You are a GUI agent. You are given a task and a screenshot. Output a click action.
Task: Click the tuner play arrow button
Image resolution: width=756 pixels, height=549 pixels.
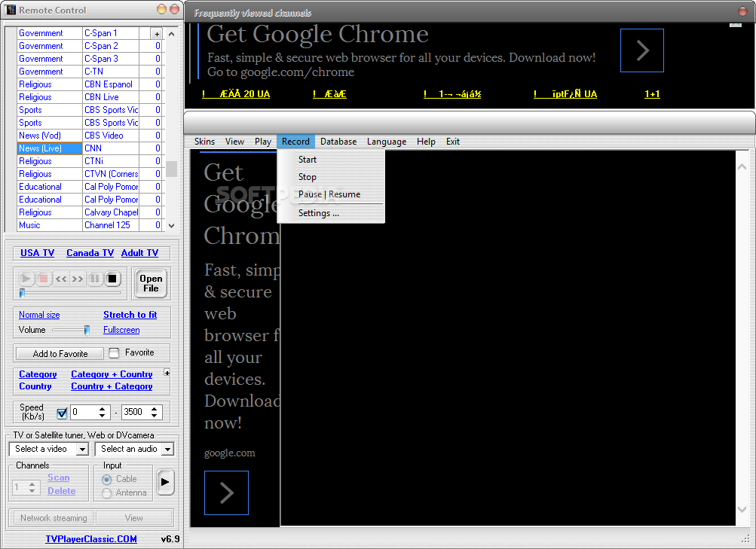(165, 481)
